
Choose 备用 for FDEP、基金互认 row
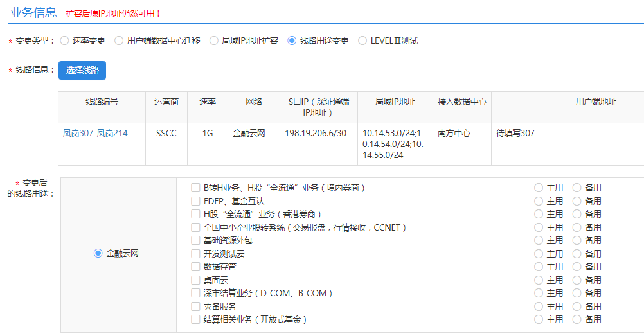coord(577,201)
